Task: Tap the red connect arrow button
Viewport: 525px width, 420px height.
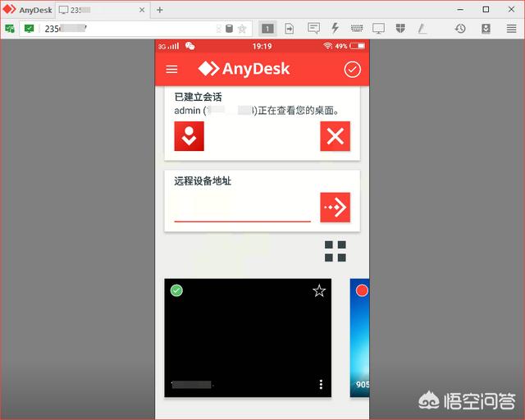Action: (x=336, y=208)
